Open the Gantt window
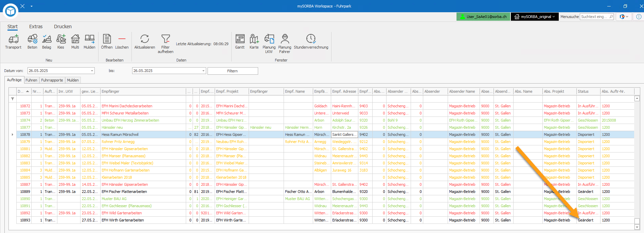 pyautogui.click(x=240, y=42)
